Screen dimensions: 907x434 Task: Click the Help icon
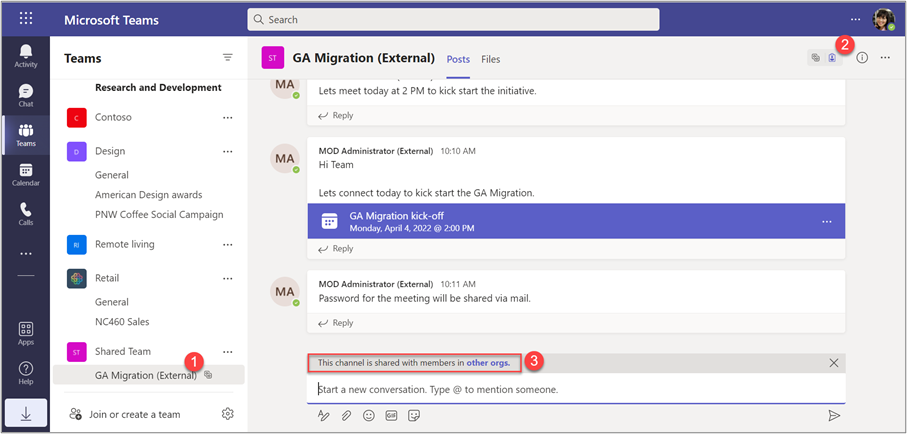point(26,373)
